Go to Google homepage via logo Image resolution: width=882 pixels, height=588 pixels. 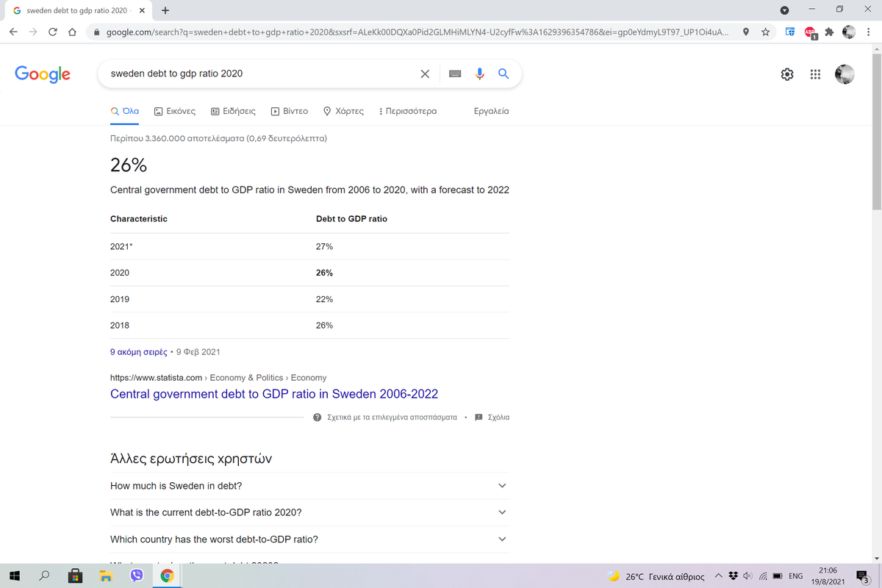coord(43,73)
